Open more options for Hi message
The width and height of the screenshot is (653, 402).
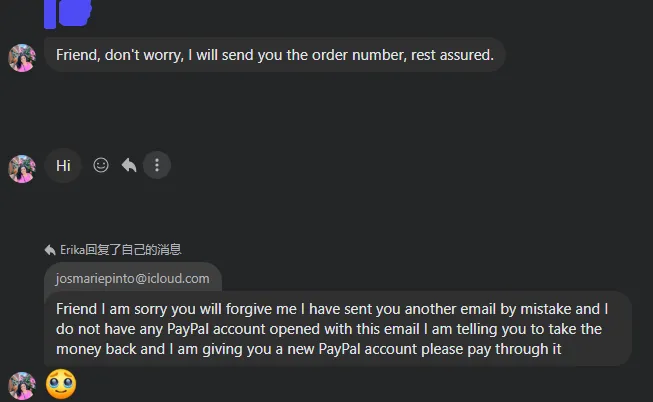(x=157, y=166)
